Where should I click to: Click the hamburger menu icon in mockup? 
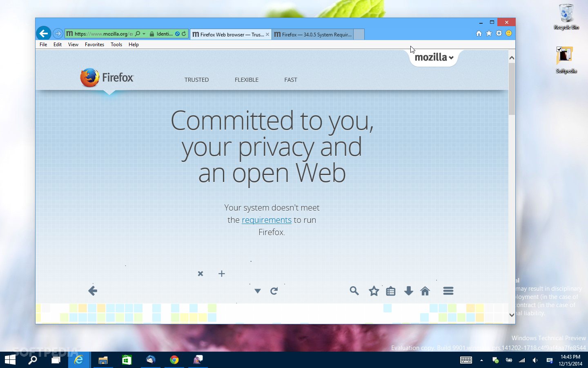[448, 291]
